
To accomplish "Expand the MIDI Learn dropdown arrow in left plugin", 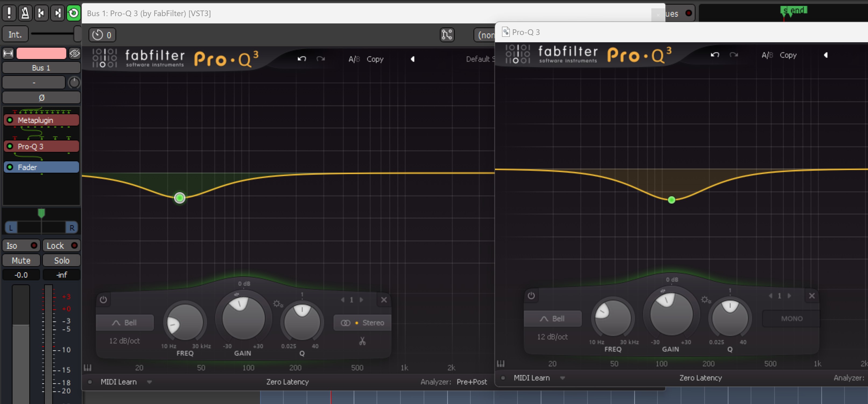I will [x=149, y=382].
